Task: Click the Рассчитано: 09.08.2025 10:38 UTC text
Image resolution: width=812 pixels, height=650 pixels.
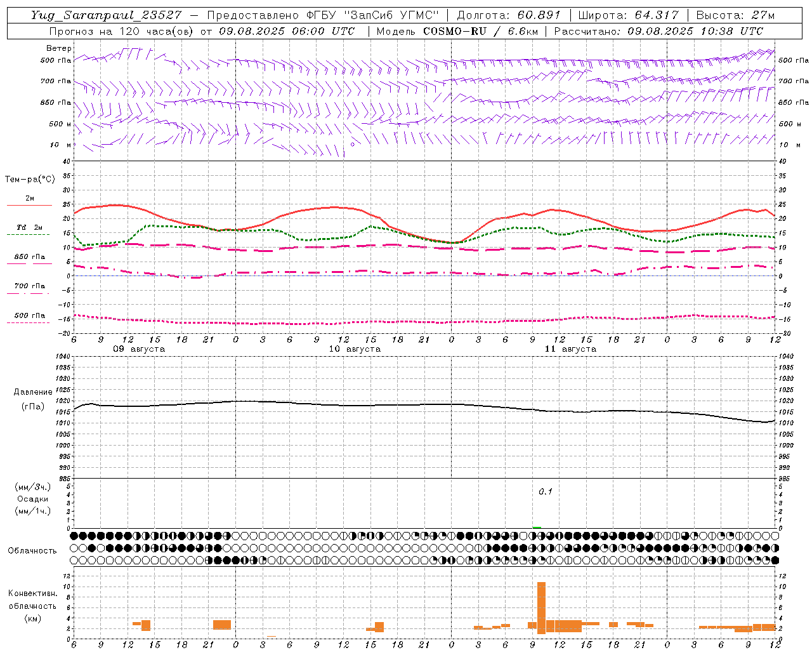Action: pyautogui.click(x=658, y=31)
